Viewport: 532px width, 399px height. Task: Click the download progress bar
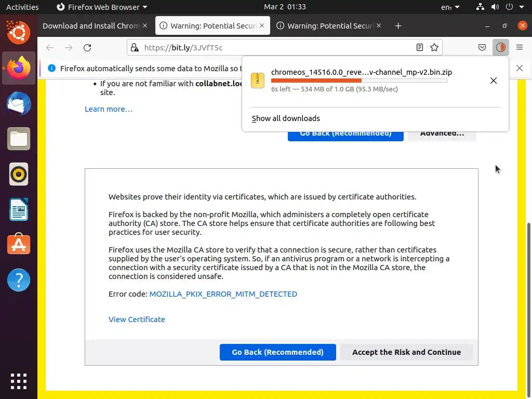click(x=359, y=81)
